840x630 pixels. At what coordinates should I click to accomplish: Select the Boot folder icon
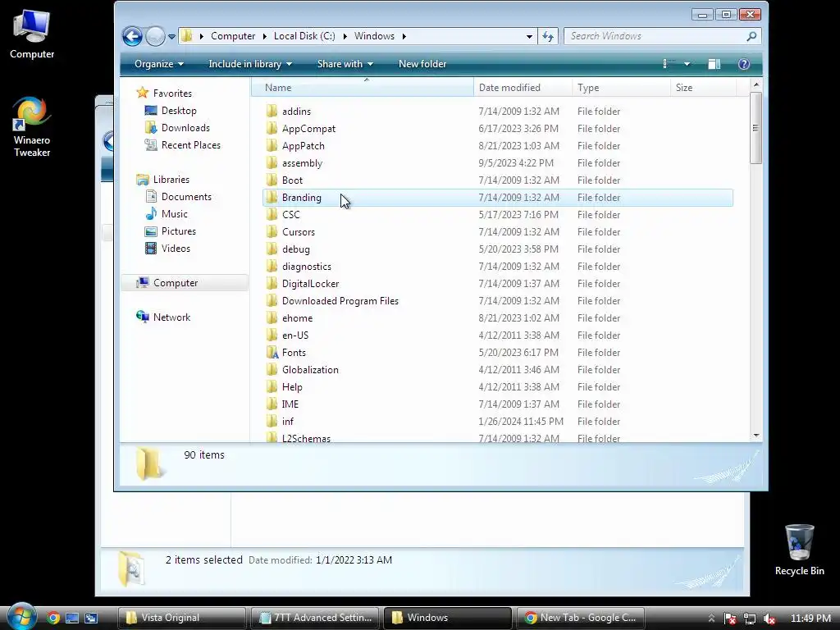pos(272,180)
